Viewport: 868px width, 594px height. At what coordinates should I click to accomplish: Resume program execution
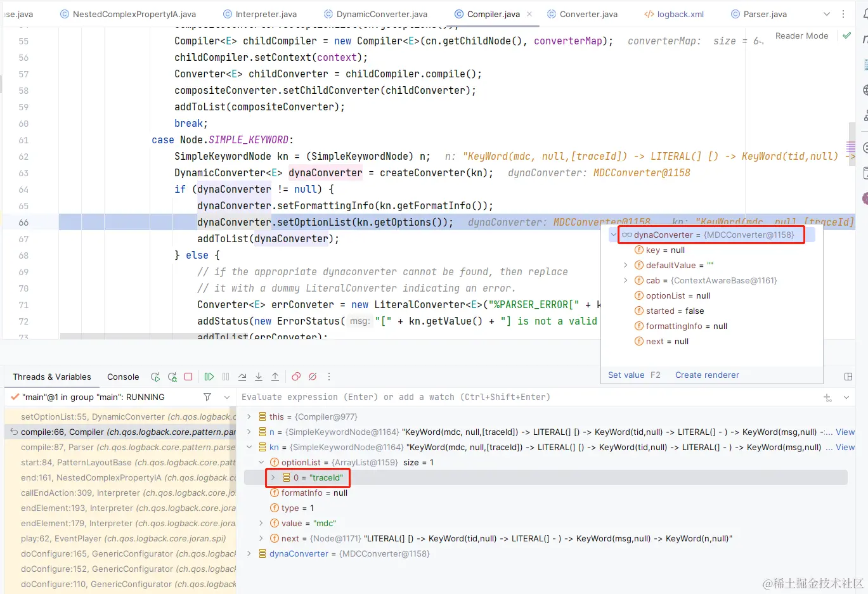(209, 377)
